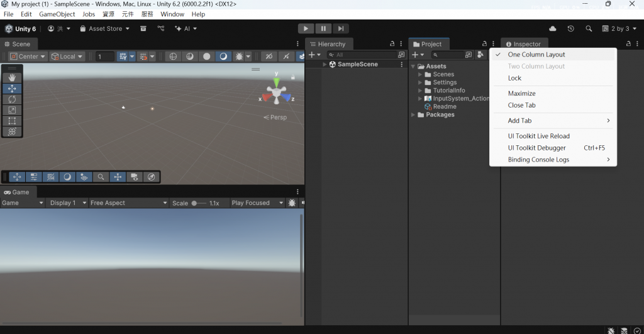Screen dimensions: 644x334
Task: Click the search-by-type icon in Project panel
Action: 480,55
